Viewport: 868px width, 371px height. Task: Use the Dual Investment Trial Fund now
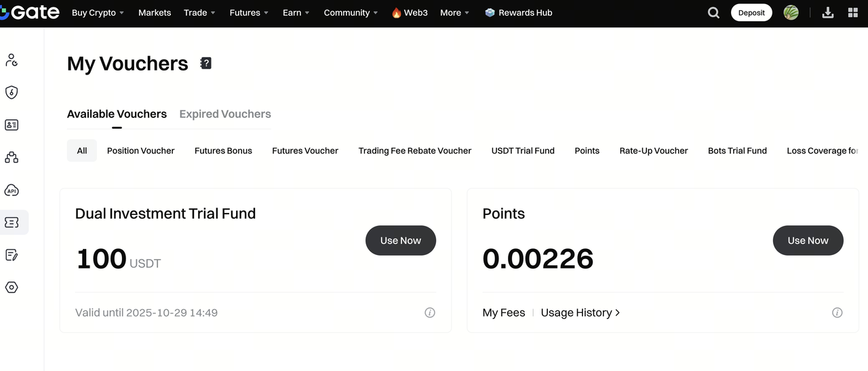coord(400,241)
